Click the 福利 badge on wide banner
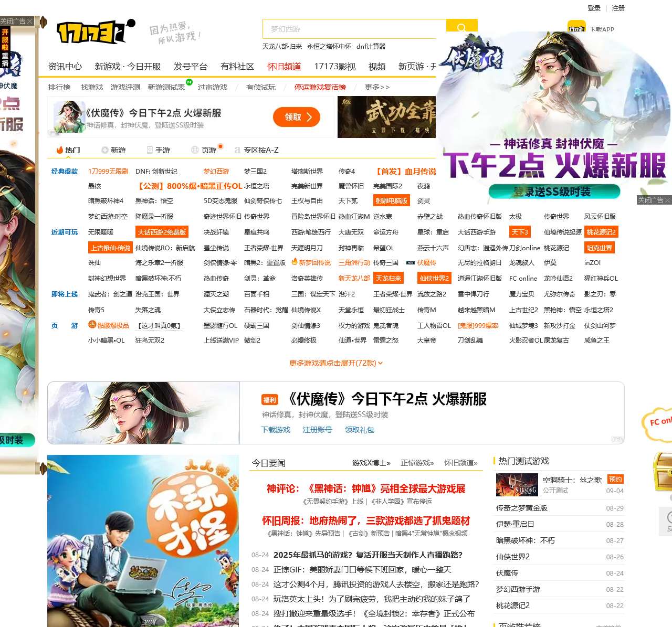Viewport: 672px width, 627px height. [x=270, y=400]
